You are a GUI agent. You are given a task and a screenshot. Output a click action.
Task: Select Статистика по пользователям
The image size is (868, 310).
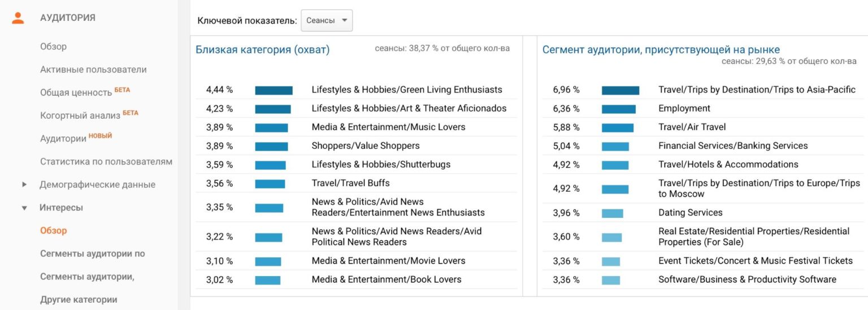(106, 161)
